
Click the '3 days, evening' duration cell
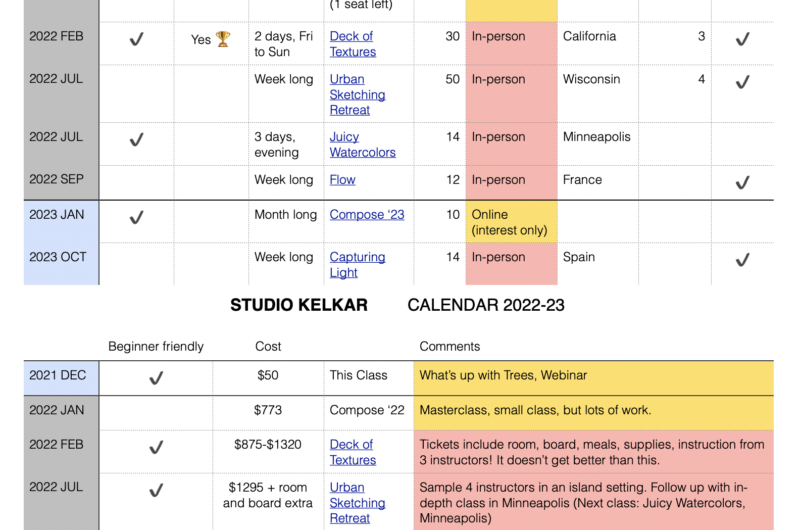pyautogui.click(x=286, y=144)
